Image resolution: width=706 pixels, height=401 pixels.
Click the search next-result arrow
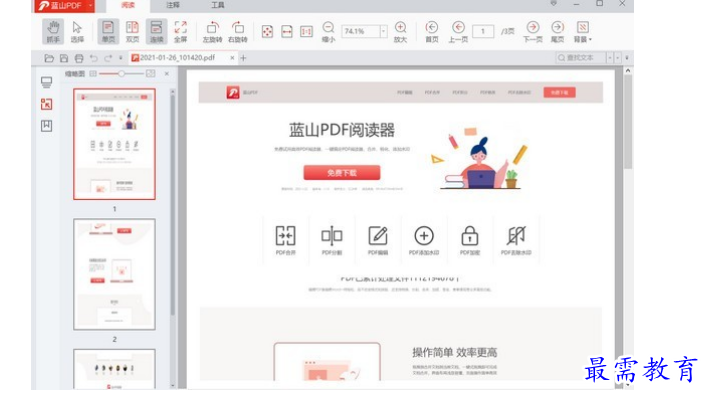(x=618, y=58)
